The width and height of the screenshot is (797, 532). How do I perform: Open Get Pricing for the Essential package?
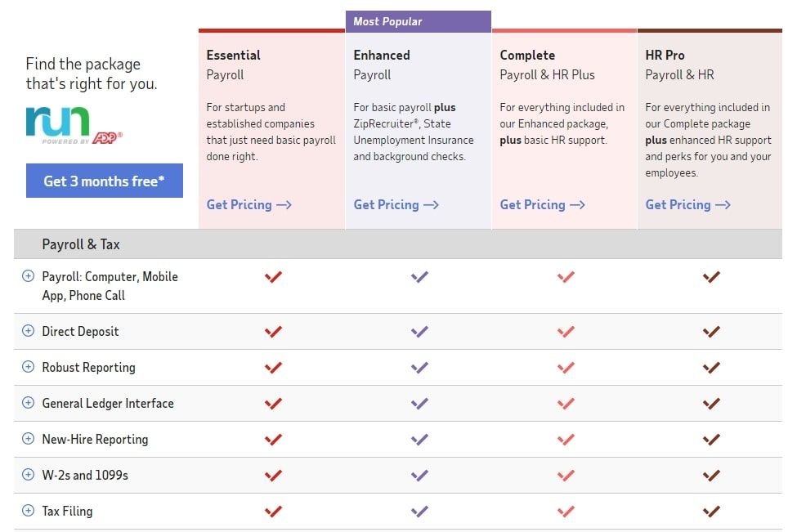tap(249, 204)
